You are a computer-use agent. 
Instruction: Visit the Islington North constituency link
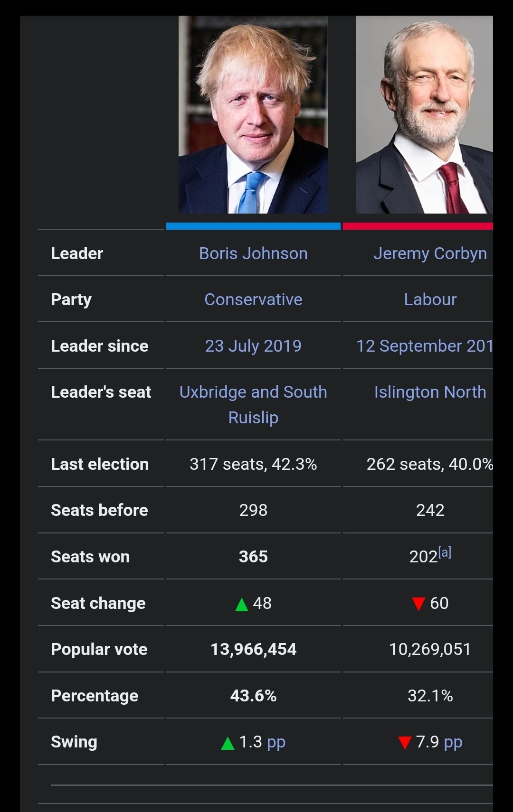(430, 392)
